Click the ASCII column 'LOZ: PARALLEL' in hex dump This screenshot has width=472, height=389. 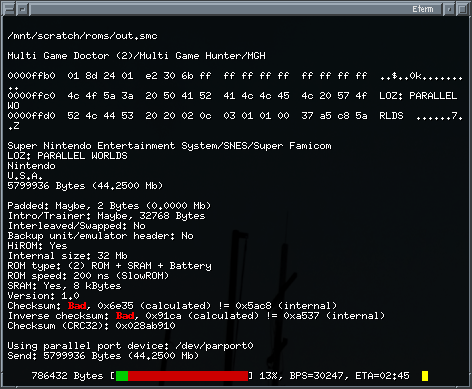(418, 96)
